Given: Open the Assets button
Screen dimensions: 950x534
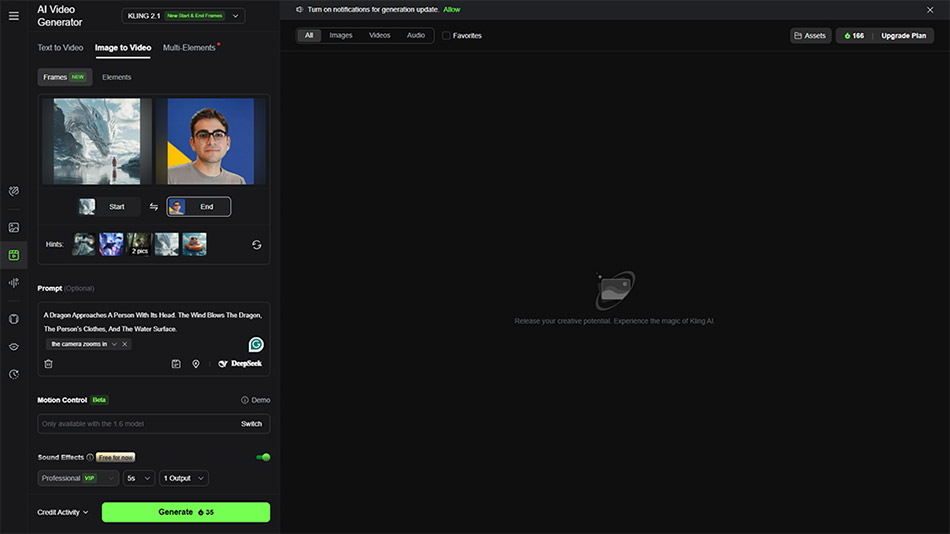Looking at the screenshot, I should (x=810, y=36).
